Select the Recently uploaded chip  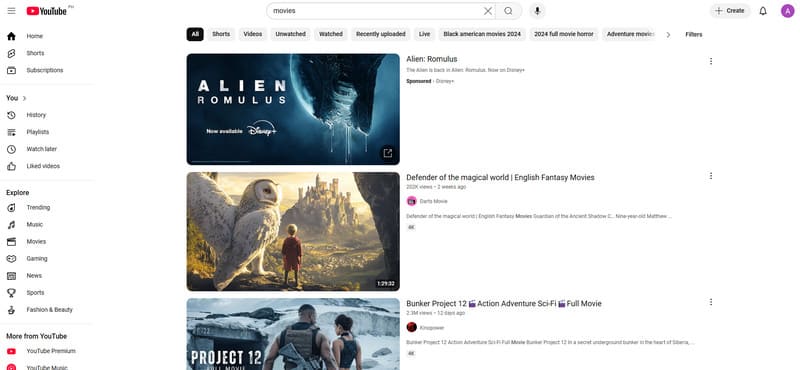(x=381, y=34)
